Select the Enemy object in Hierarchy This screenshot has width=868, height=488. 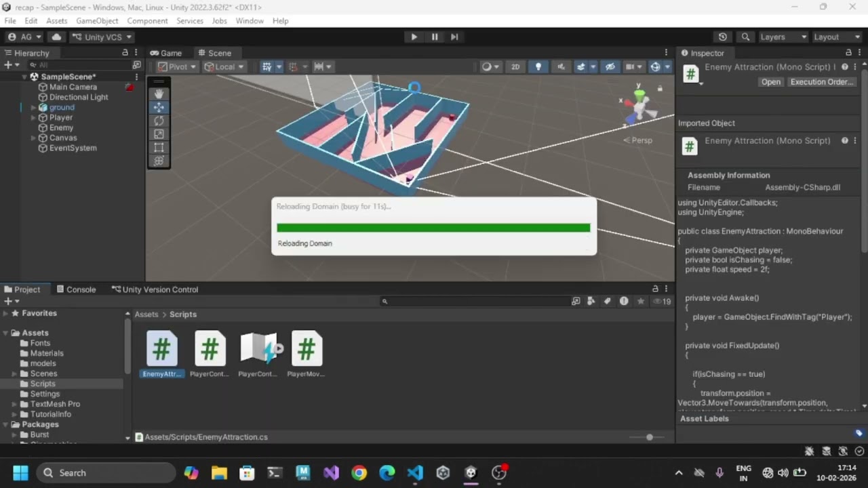(61, 127)
